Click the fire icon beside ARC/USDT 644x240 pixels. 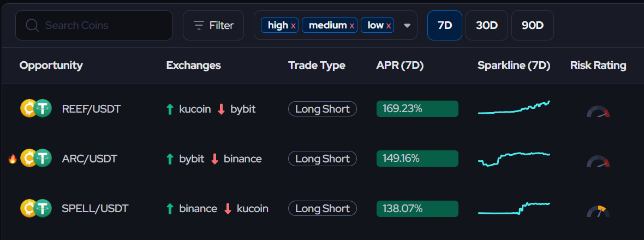[13, 159]
